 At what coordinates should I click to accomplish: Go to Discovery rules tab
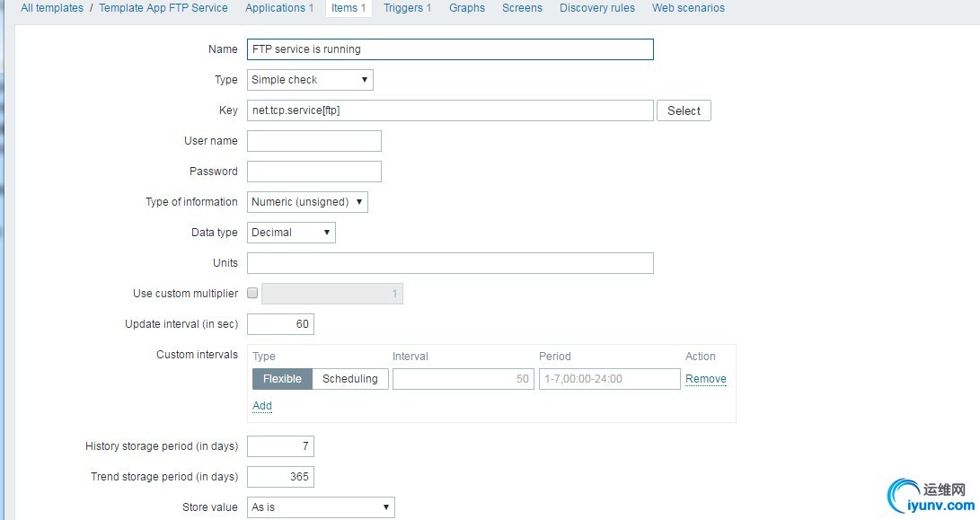click(x=597, y=8)
